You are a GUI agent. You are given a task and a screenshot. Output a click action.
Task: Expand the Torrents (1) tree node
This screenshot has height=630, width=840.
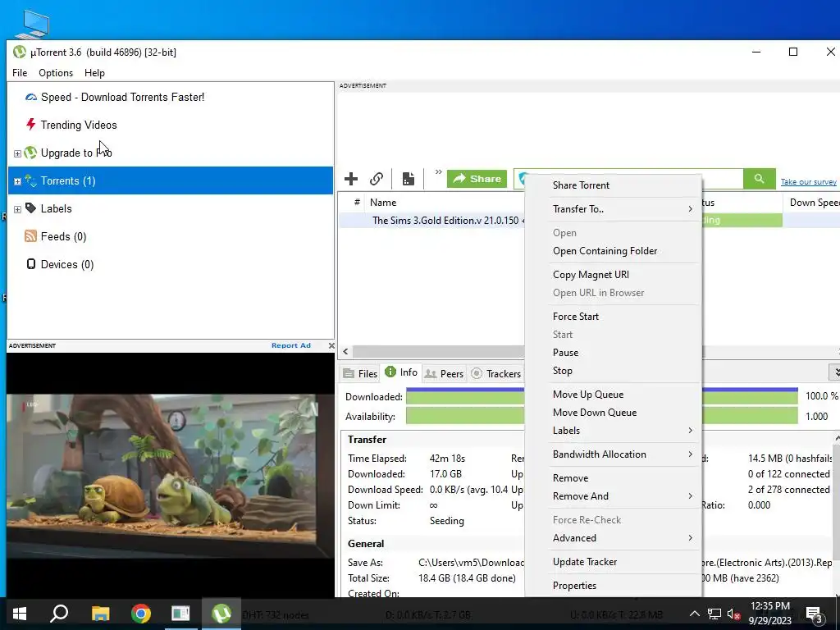[x=17, y=181]
